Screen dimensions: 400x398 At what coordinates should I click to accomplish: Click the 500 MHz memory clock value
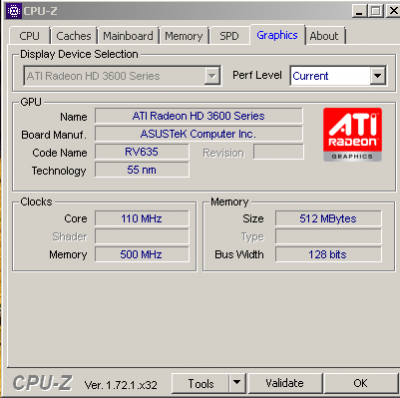click(142, 255)
